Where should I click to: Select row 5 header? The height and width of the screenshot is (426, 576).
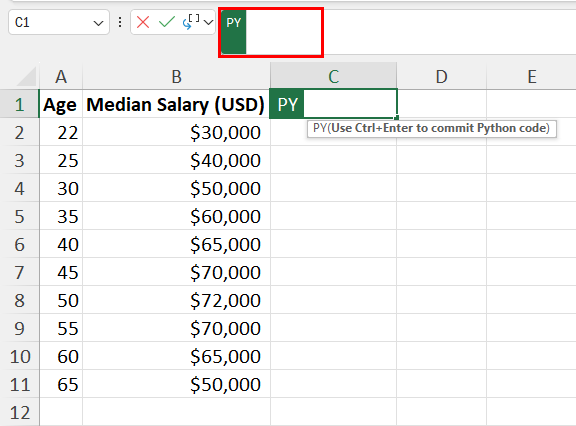(19, 216)
